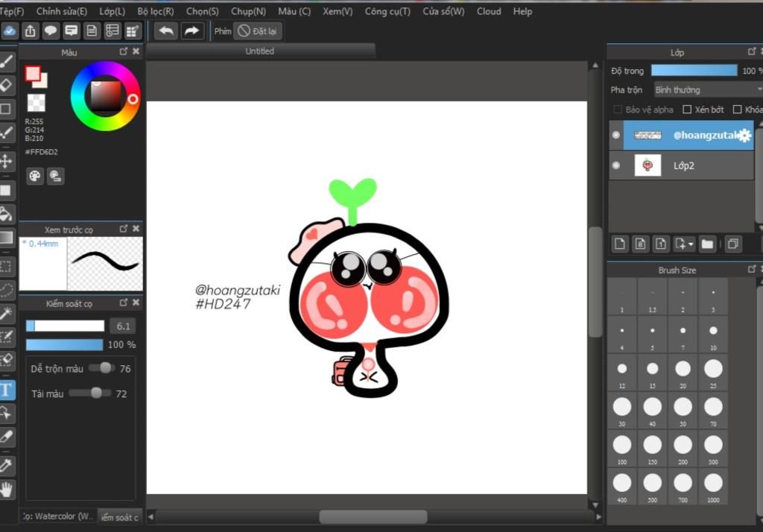Duplicate the selected layer

click(733, 244)
